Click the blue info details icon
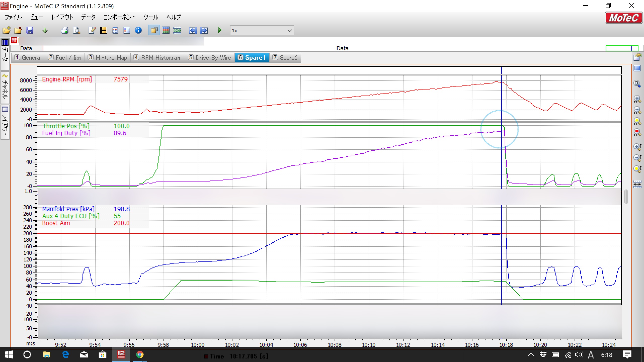The width and height of the screenshot is (644, 362). pos(138,30)
